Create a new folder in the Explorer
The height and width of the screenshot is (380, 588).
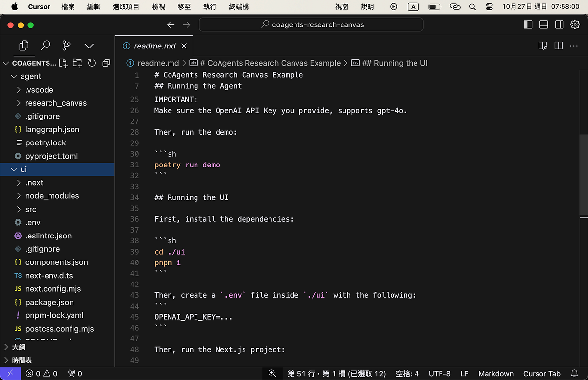[x=77, y=63]
